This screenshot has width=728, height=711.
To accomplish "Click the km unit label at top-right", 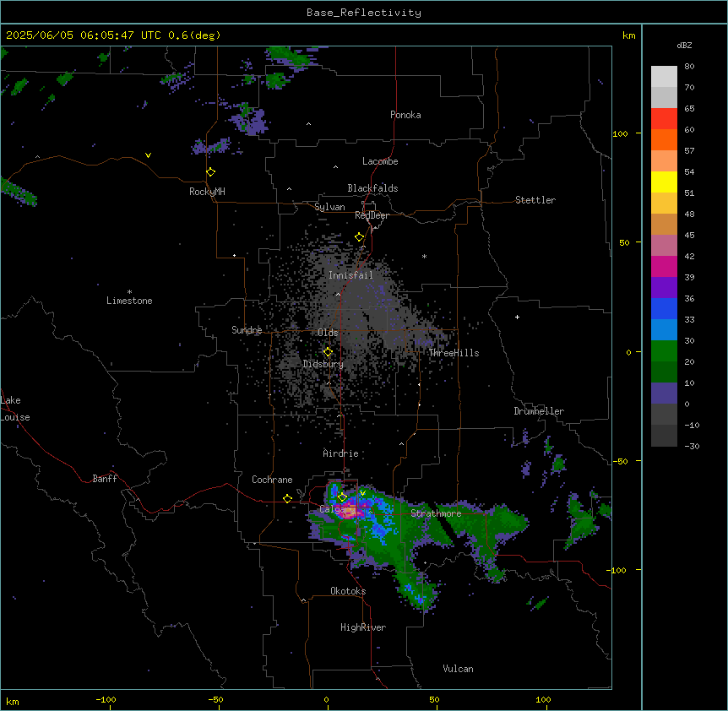I will point(628,35).
